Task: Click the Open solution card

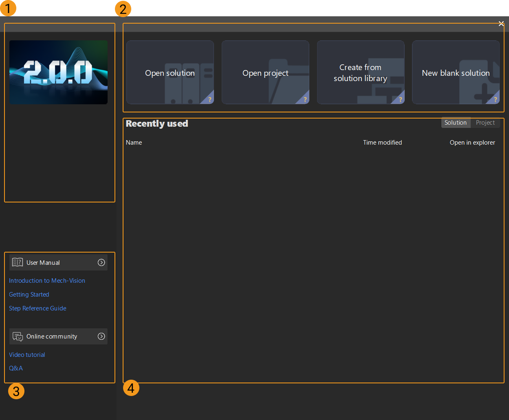Action: [170, 72]
